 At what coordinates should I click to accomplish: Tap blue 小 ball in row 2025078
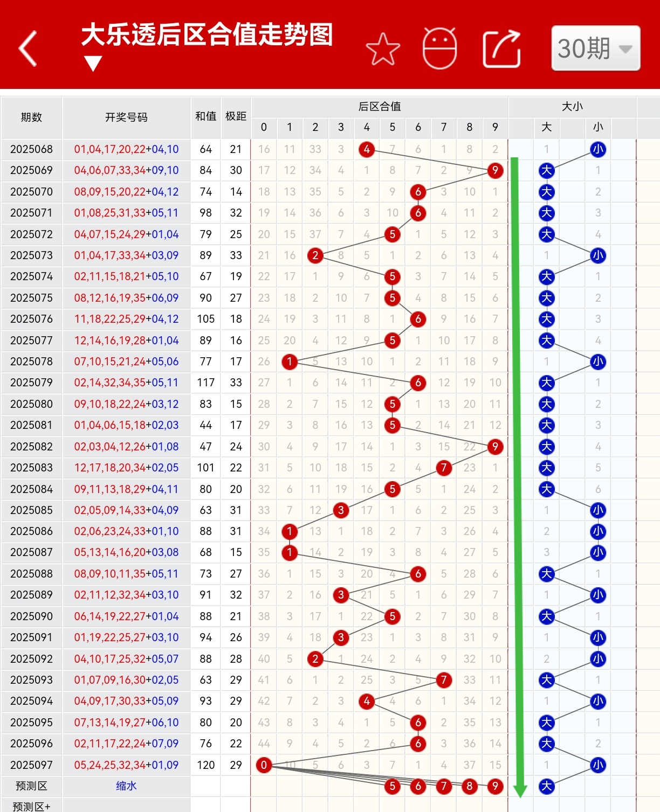[598, 362]
